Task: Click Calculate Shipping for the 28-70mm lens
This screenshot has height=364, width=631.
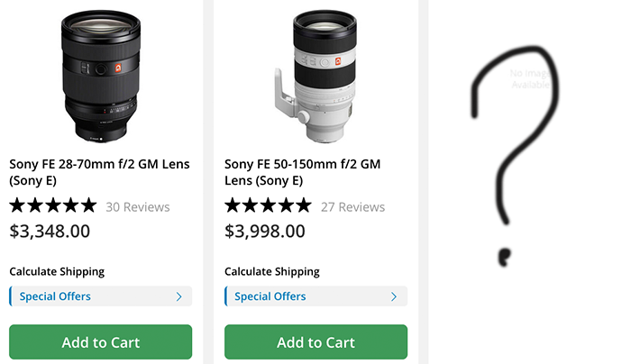Action: click(57, 271)
